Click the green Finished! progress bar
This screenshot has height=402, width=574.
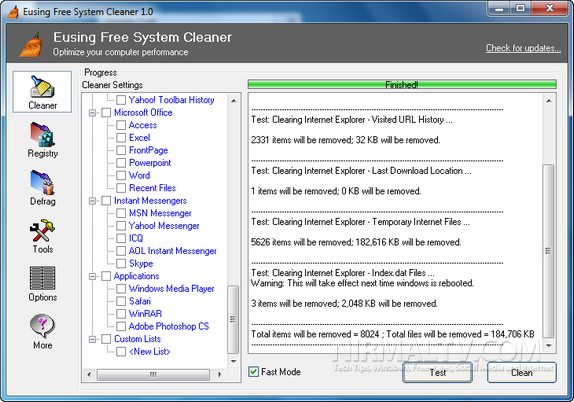pos(402,85)
